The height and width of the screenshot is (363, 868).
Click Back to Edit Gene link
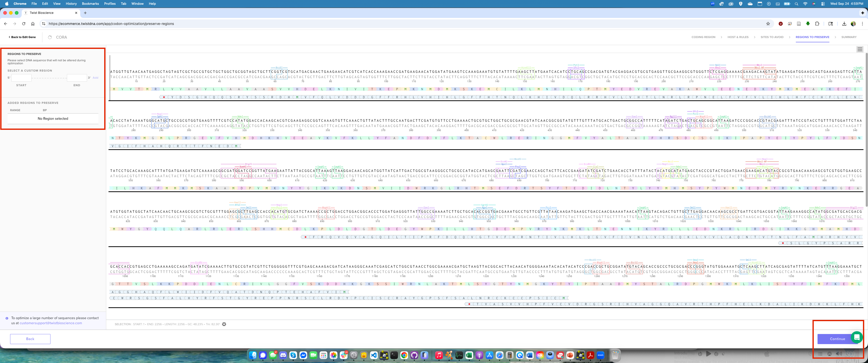(x=22, y=37)
